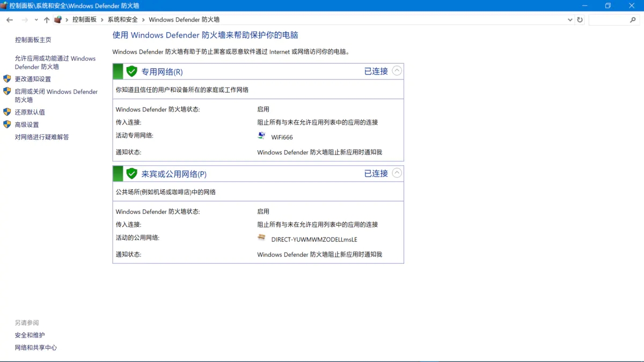This screenshot has height=362, width=644.
Task: Click the control panel icon in breadcrumb bar
Action: [x=57, y=19]
